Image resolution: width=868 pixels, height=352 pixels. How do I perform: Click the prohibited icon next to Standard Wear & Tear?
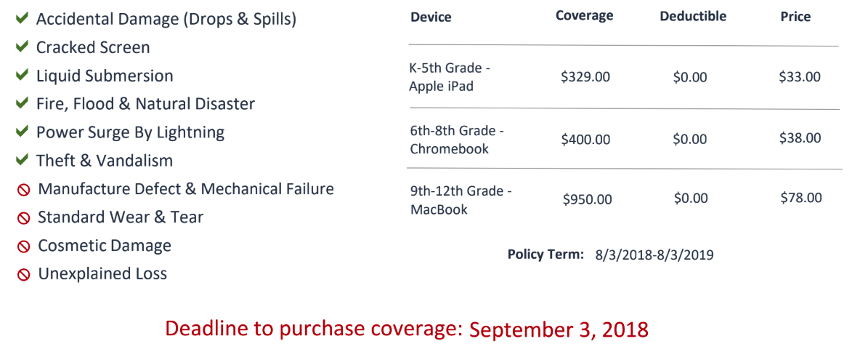coord(23,218)
